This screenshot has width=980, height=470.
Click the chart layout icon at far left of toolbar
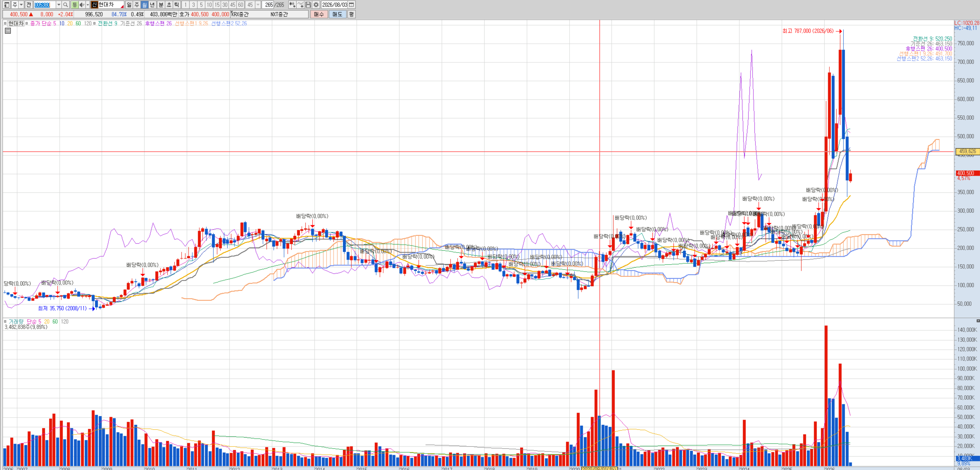pos(6,5)
